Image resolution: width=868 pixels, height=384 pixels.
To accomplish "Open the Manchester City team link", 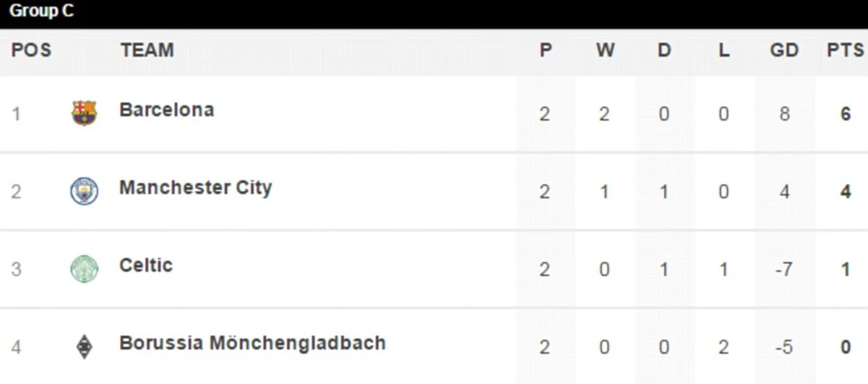I will point(195,188).
